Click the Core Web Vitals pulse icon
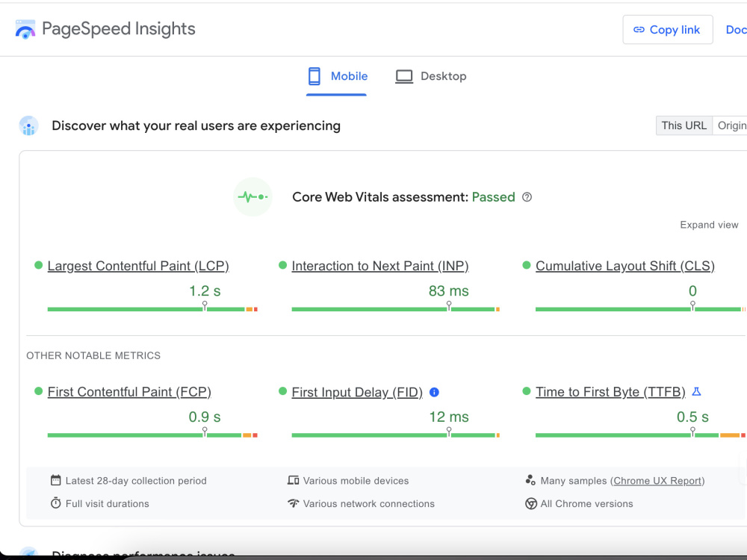747x560 pixels. click(x=252, y=196)
